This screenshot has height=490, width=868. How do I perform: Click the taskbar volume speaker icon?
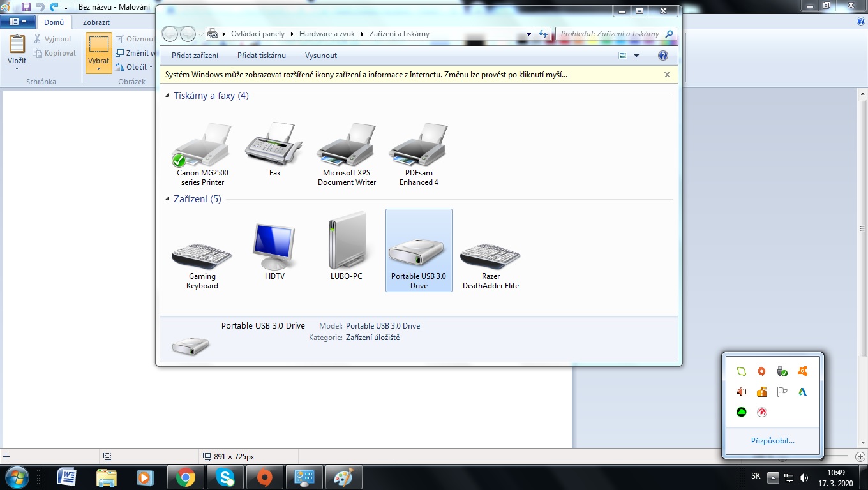click(804, 478)
